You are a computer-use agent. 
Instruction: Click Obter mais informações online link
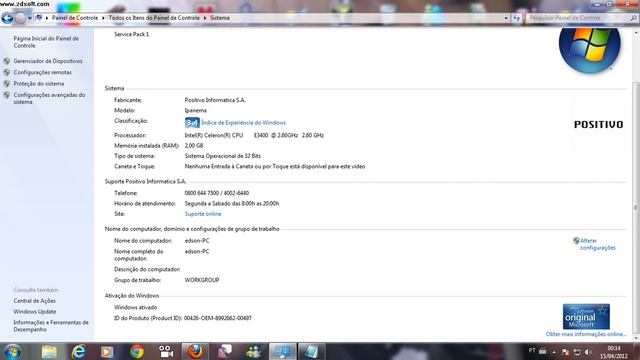pyautogui.click(x=586, y=334)
